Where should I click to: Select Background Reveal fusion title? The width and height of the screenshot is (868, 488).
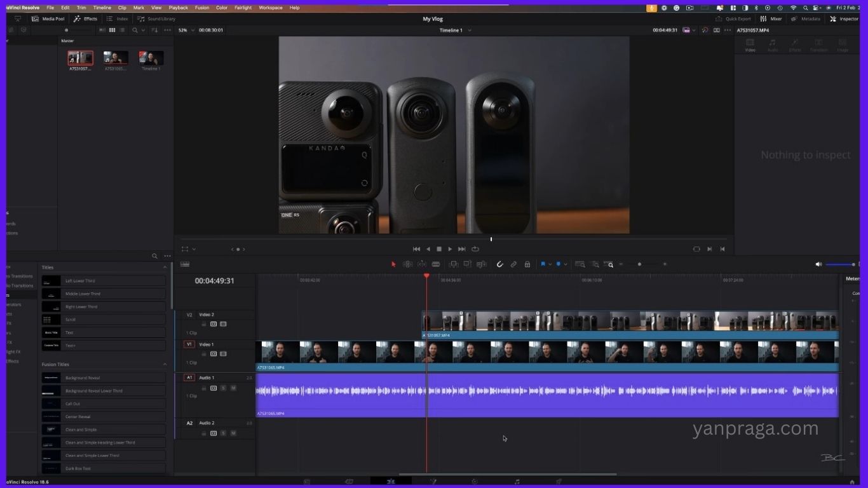[x=104, y=378]
